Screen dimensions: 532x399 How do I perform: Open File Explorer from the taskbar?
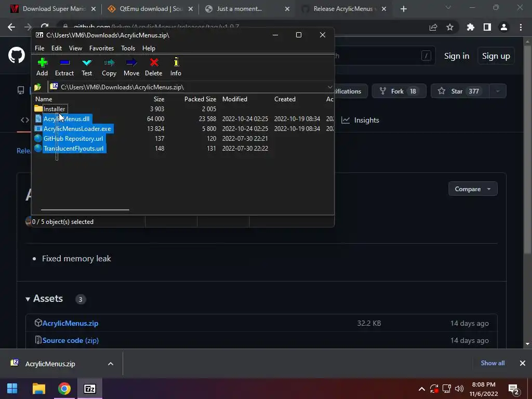coord(38,389)
